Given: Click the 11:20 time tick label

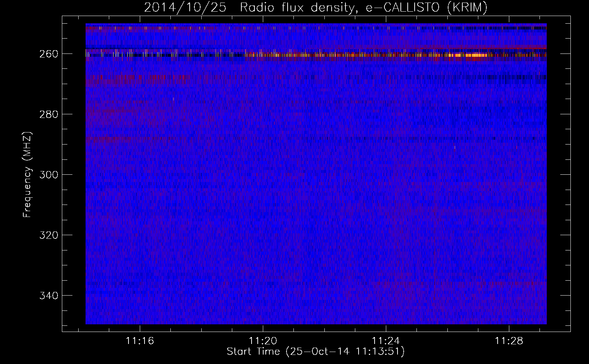Looking at the screenshot, I should (263, 341).
